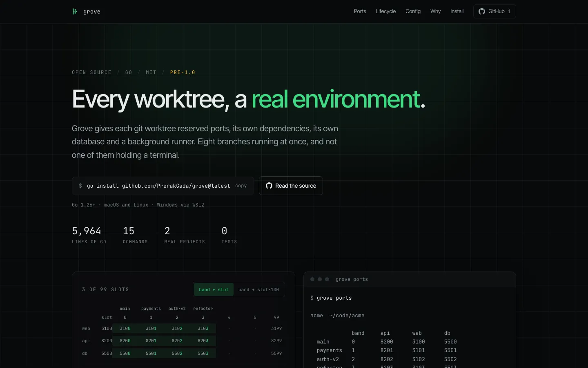Click the PRE-1.0 label
Viewport: 588px width, 368px height.
183,72
